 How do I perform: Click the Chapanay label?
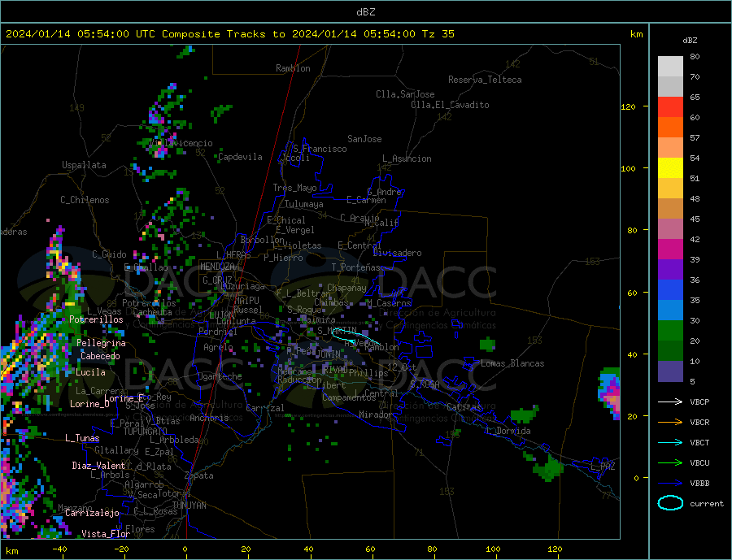[346, 288]
